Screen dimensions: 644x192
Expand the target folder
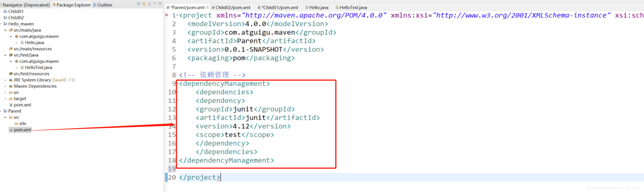click(x=5, y=99)
